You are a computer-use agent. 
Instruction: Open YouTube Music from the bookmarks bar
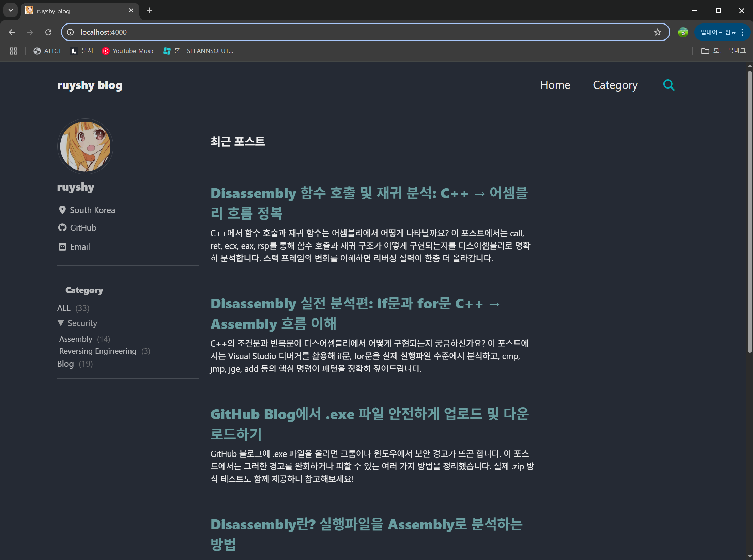pos(128,51)
